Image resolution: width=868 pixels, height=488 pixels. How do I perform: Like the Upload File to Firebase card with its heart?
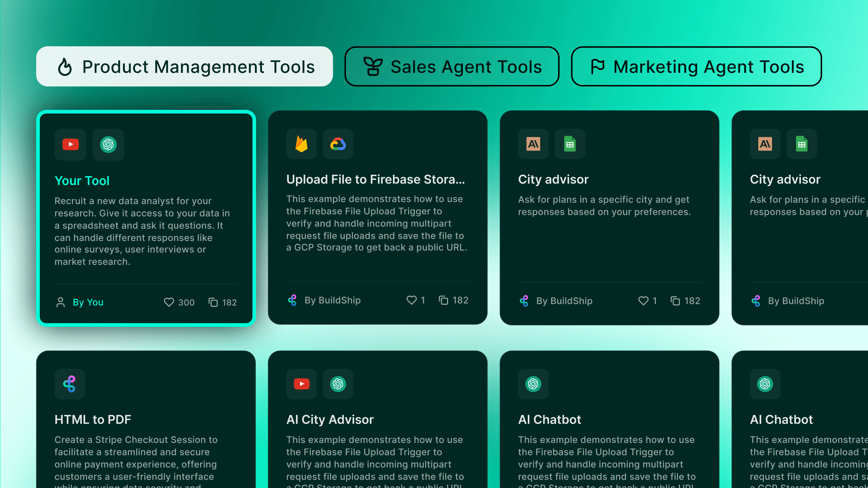[411, 300]
